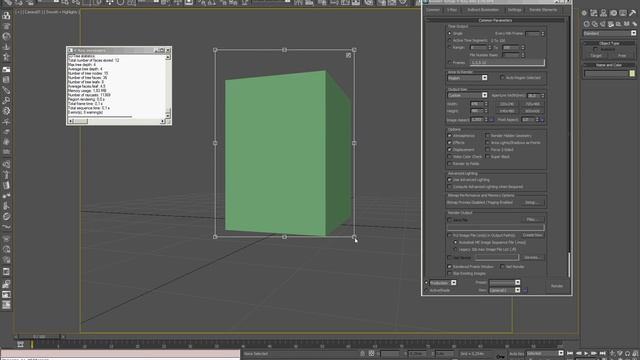640x360 pixels.
Task: Switch to the Common tab
Action: click(x=433, y=10)
